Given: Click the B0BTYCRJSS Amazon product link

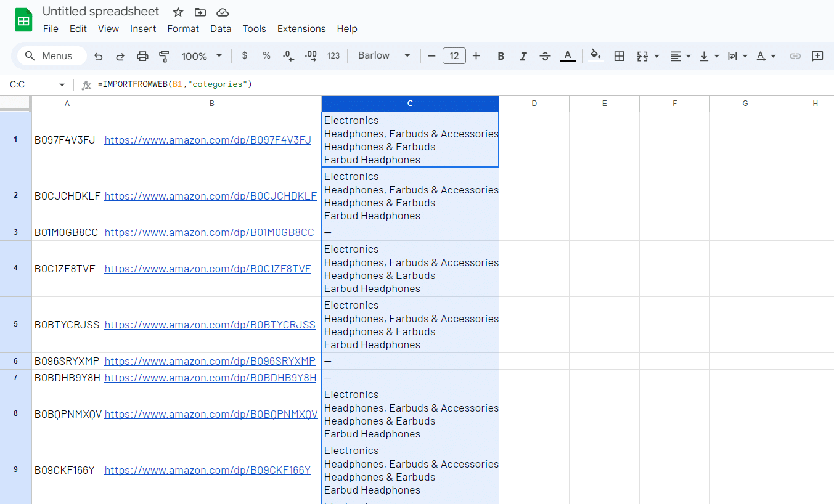Looking at the screenshot, I should pyautogui.click(x=210, y=325).
